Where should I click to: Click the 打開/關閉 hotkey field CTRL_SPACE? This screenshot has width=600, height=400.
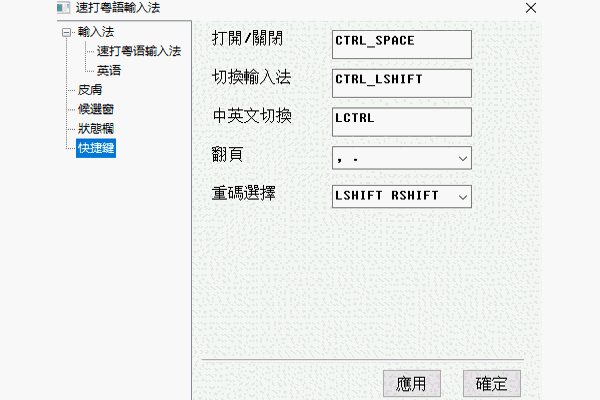click(x=402, y=44)
